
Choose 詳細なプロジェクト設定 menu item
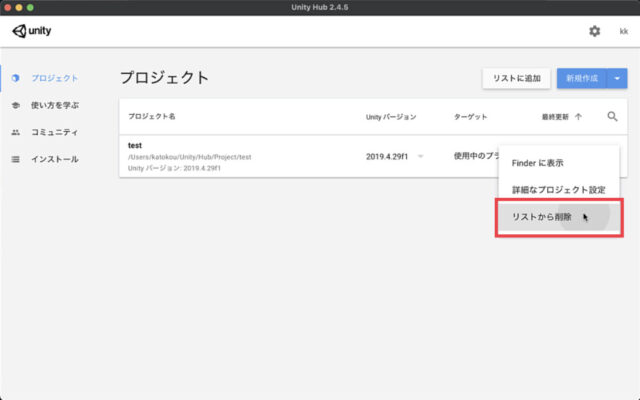pos(559,190)
